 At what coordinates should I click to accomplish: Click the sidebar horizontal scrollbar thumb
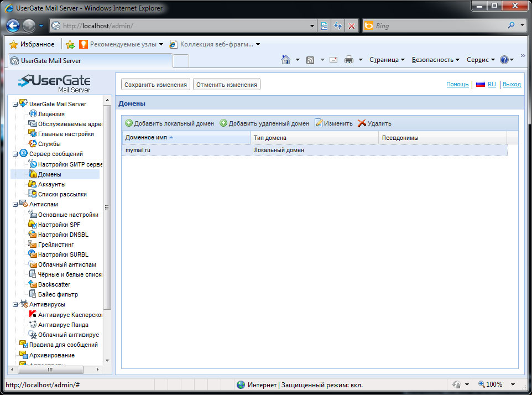pos(50,370)
